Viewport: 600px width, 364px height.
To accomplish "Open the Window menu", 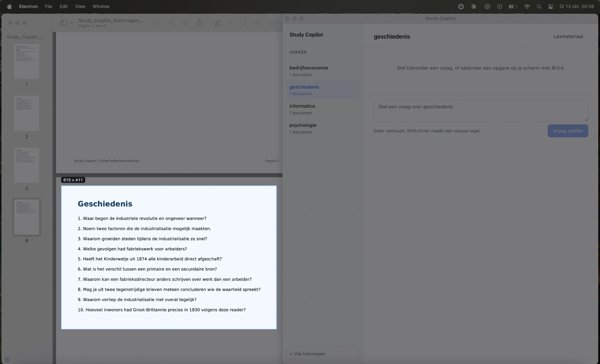I will coord(101,6).
